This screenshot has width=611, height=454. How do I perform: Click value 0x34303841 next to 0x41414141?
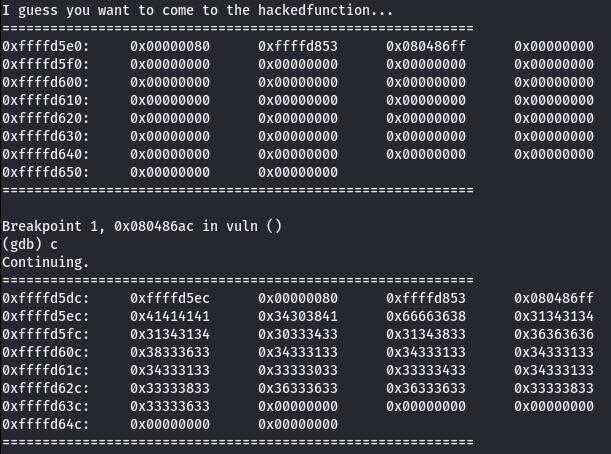(x=298, y=316)
